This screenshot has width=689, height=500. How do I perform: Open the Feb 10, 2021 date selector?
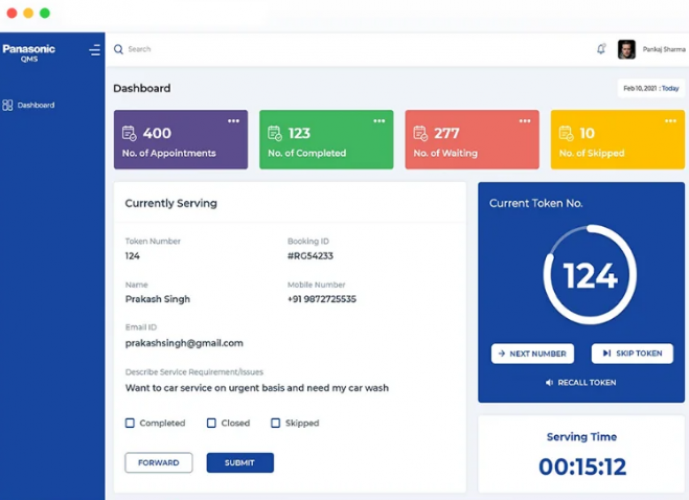click(651, 88)
